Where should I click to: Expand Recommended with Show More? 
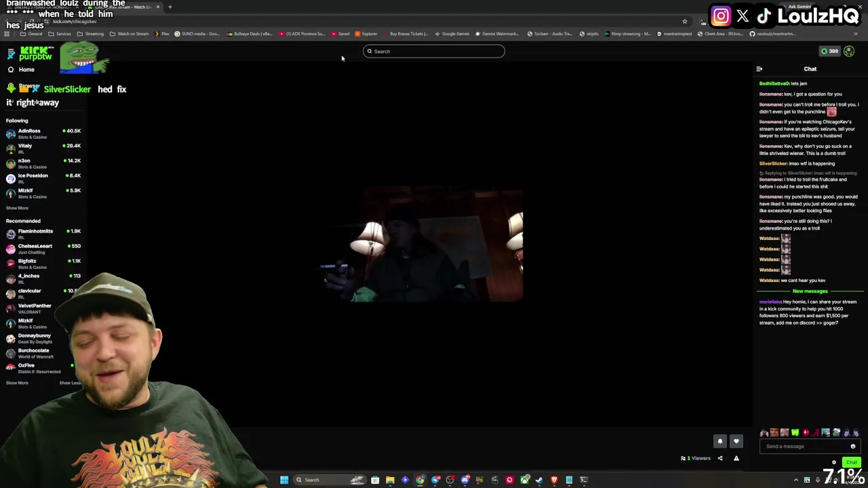[x=18, y=383]
